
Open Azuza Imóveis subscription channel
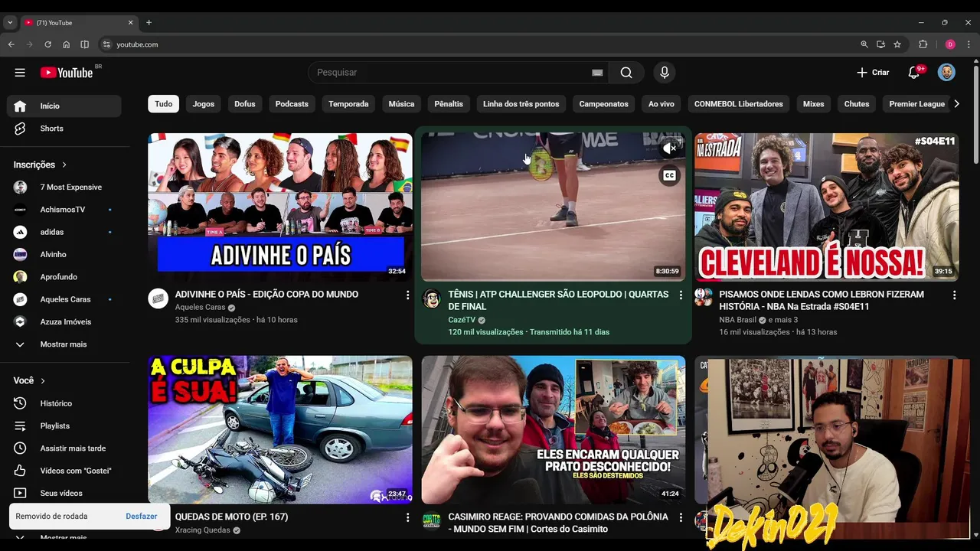(x=64, y=322)
